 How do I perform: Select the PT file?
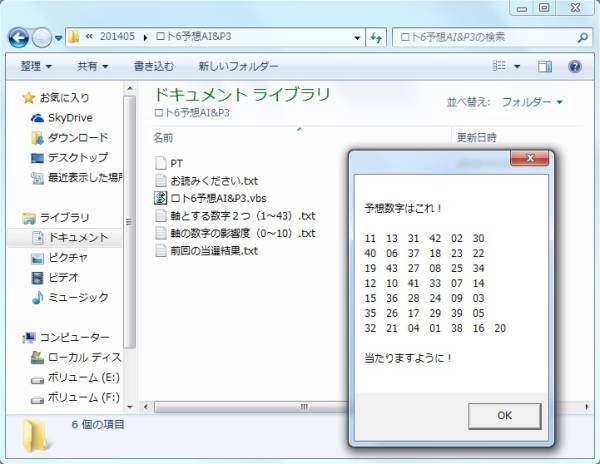(x=169, y=163)
